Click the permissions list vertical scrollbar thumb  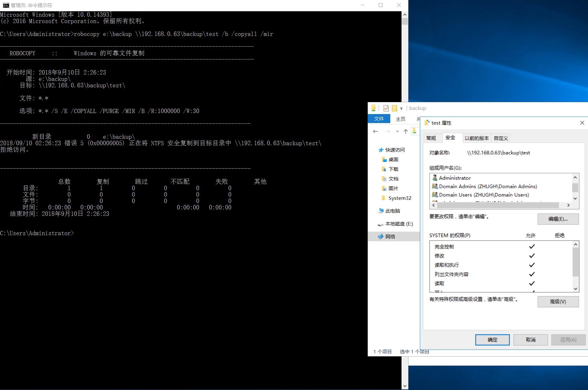[575, 262]
